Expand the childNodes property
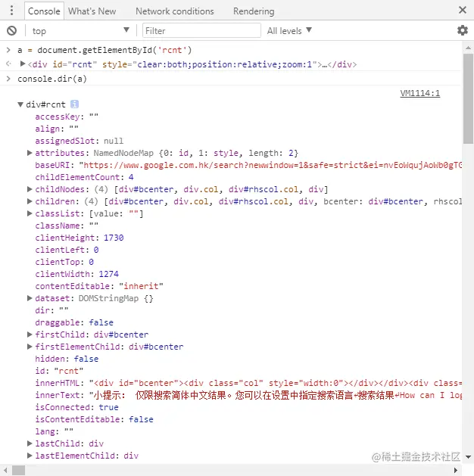474x476 pixels. click(x=30, y=189)
